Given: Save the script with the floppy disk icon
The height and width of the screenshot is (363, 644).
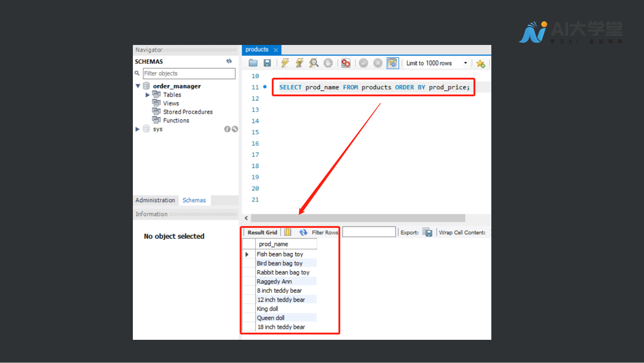Looking at the screenshot, I should tap(267, 63).
